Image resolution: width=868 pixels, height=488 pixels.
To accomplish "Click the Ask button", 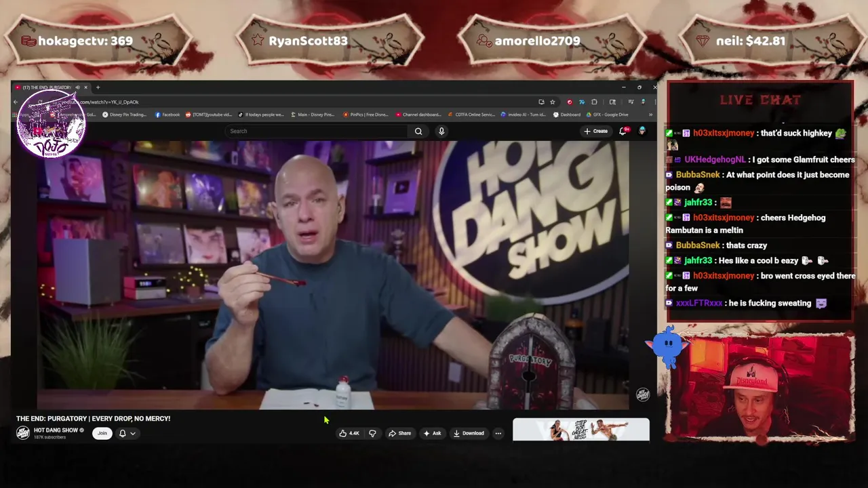I will [x=432, y=433].
